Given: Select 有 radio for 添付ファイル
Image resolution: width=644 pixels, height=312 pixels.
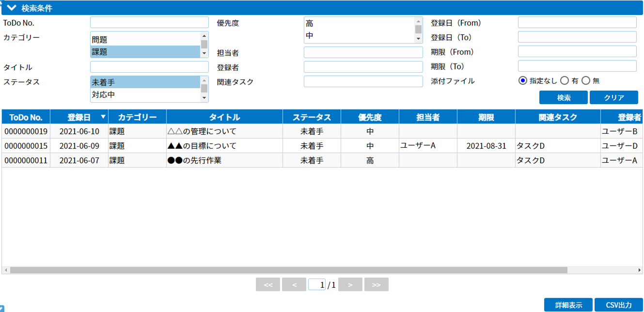Looking at the screenshot, I should click(x=564, y=81).
